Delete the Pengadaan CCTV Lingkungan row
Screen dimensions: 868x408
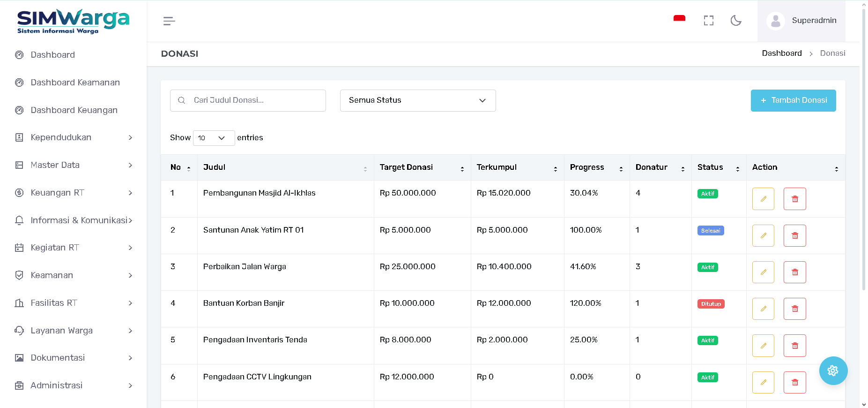coord(794,382)
